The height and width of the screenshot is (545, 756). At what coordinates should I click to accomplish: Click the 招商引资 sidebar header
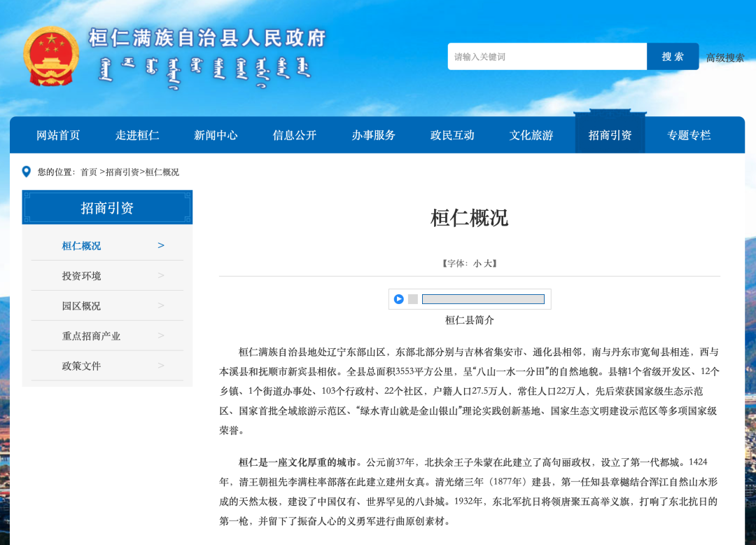pos(107,207)
